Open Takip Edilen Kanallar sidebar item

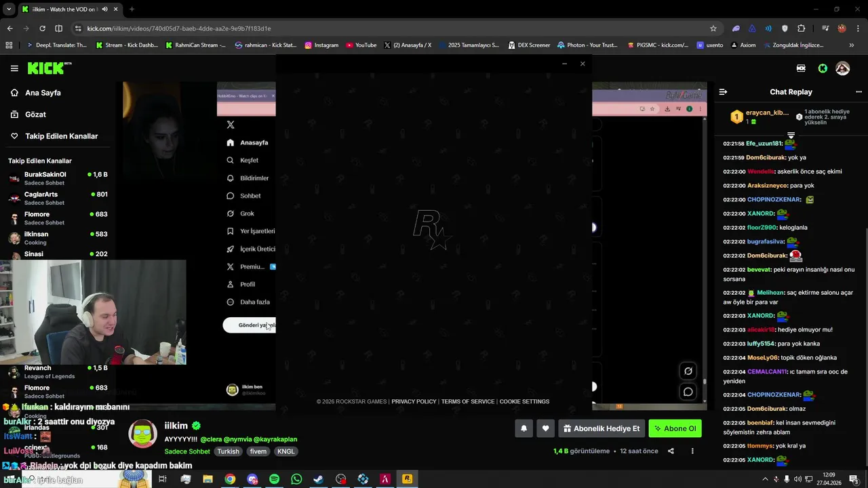tap(61, 136)
